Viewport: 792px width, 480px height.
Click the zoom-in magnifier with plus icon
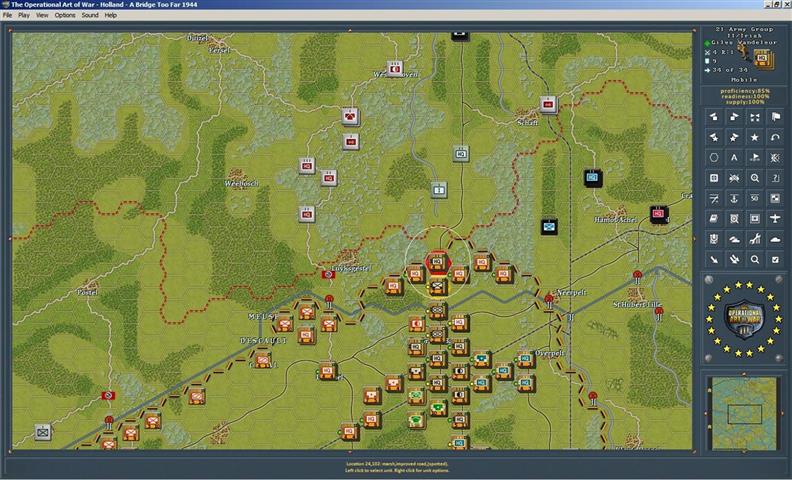click(x=755, y=178)
